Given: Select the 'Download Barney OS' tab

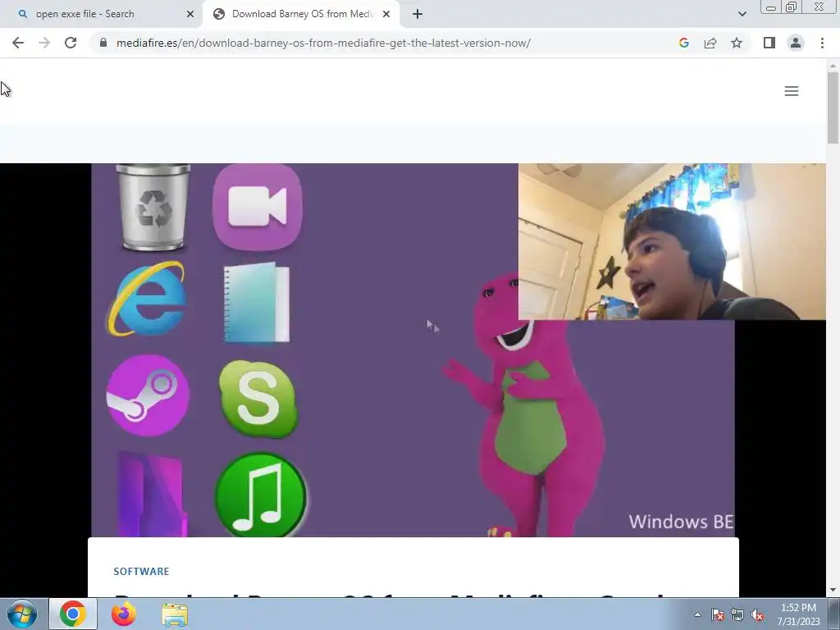Looking at the screenshot, I should click(x=302, y=14).
